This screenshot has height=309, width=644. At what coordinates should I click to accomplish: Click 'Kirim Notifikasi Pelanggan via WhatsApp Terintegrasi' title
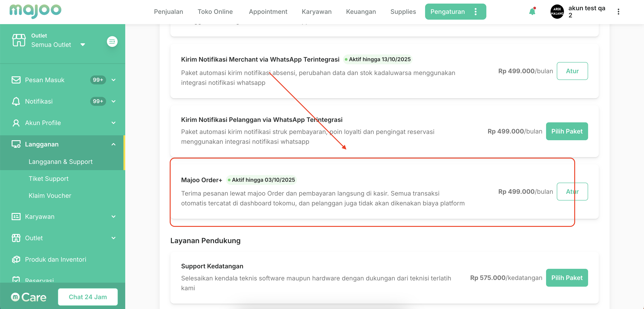pyautogui.click(x=262, y=120)
